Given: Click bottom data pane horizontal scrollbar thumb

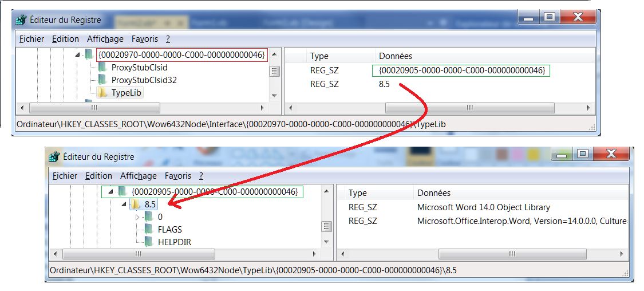Looking at the screenshot, I should [512, 254].
